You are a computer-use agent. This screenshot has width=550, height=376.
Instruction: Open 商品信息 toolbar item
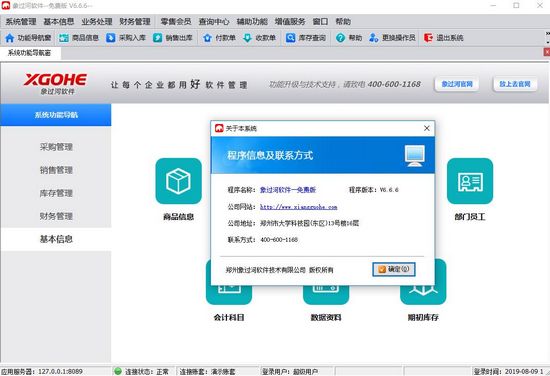pos(79,38)
